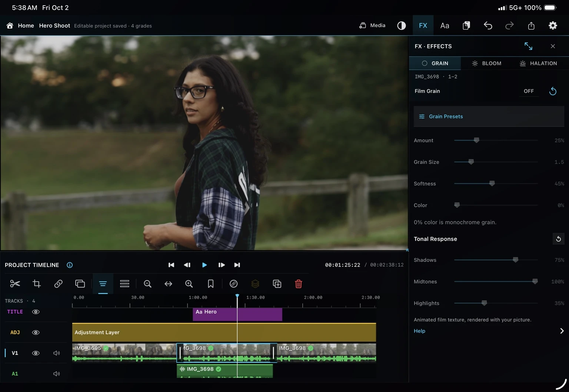
Task: Toggle Film Grain OFF switch
Action: [x=529, y=91]
